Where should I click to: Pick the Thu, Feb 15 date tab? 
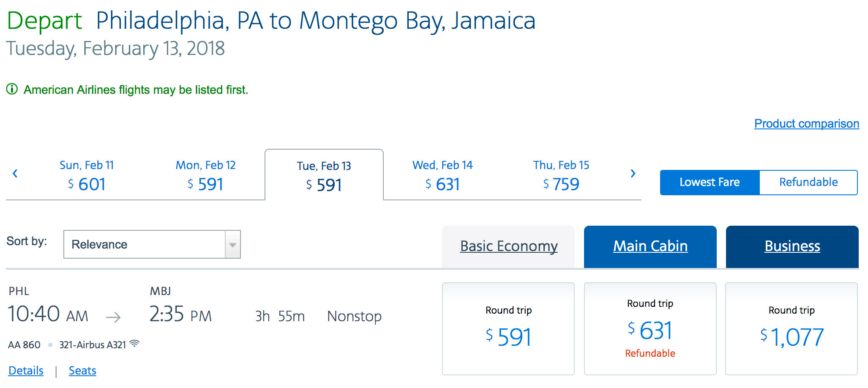[x=561, y=175]
